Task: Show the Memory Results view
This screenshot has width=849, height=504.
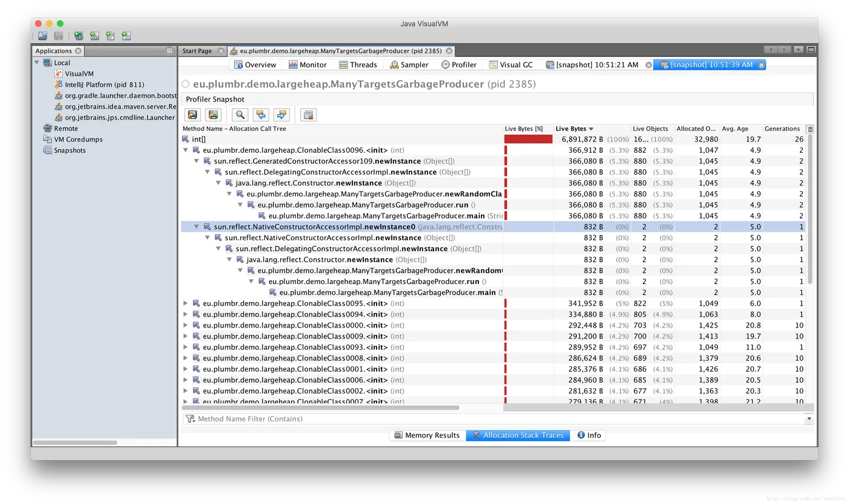Action: 428,435
